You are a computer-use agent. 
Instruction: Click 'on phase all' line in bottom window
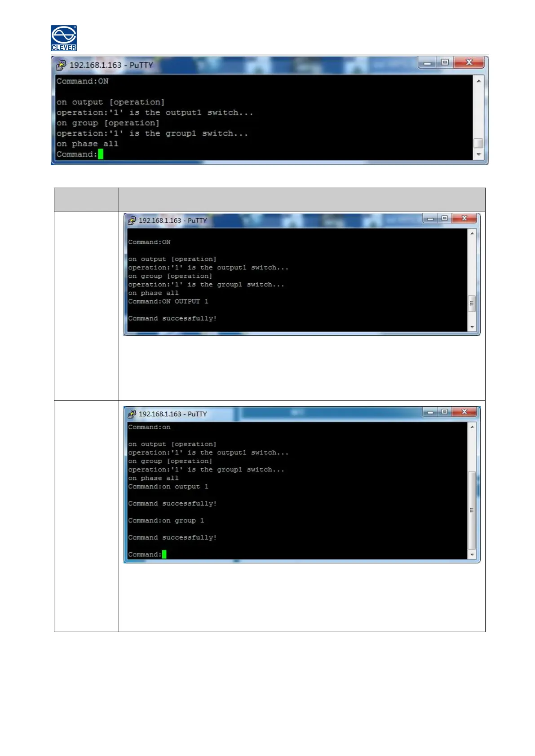(154, 478)
